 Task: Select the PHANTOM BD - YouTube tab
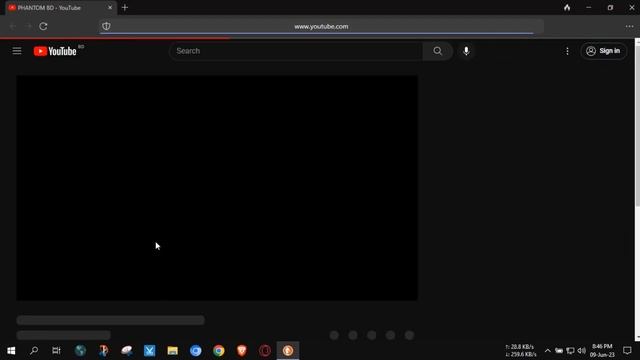[x=60, y=8]
